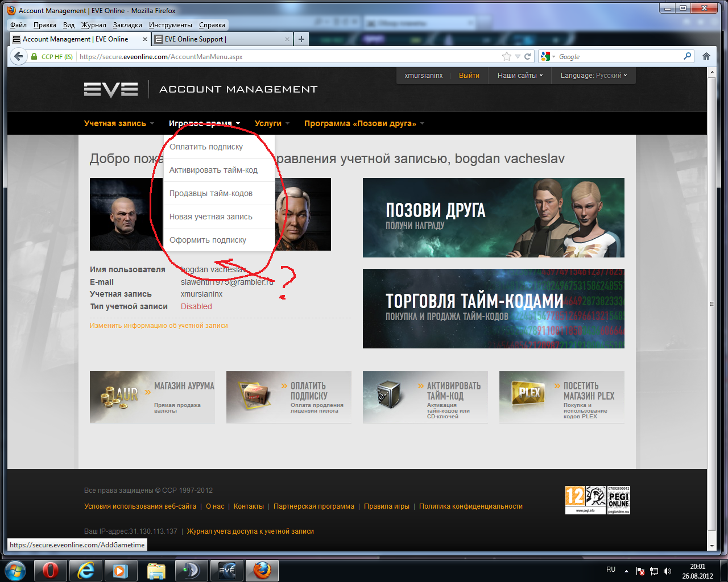Open the PEGI Online badge
Viewport: 728px width, 582px height.
(x=618, y=500)
